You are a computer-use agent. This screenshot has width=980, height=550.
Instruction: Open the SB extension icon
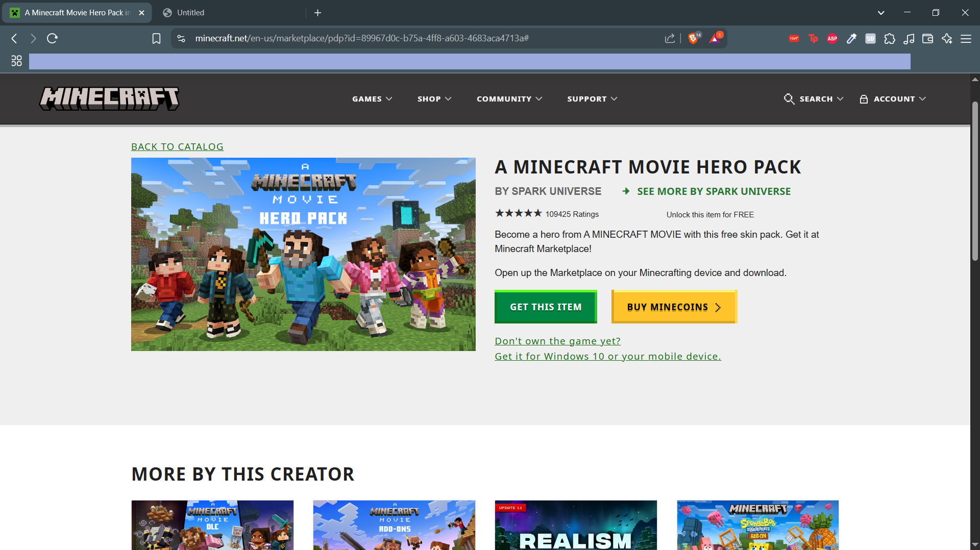point(870,38)
